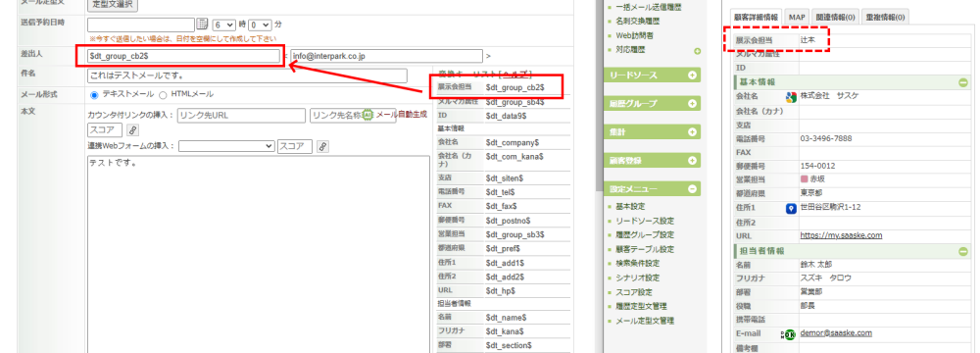Open the minute dropdown showing 0
Viewport: 980px width, 353px height.
260,25
